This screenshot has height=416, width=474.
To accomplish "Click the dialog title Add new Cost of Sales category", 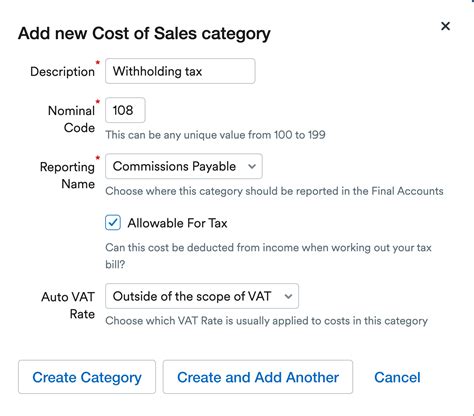I will [x=144, y=34].
